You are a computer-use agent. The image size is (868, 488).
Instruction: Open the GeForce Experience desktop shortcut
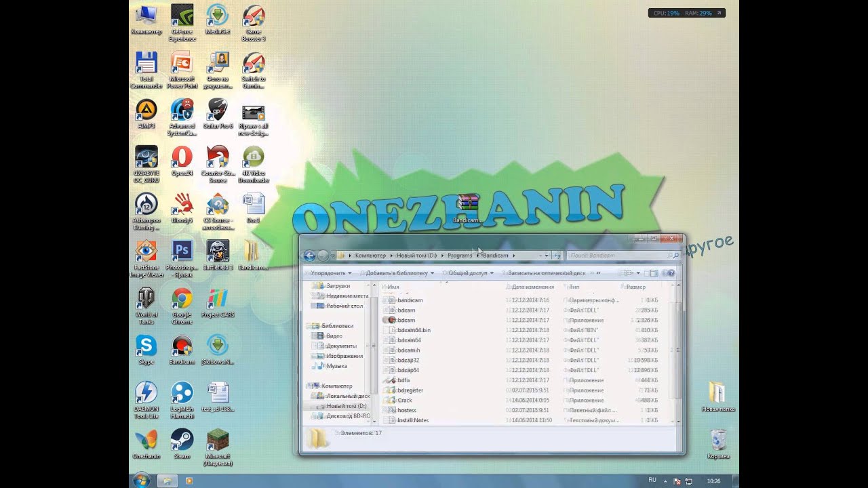point(182,22)
